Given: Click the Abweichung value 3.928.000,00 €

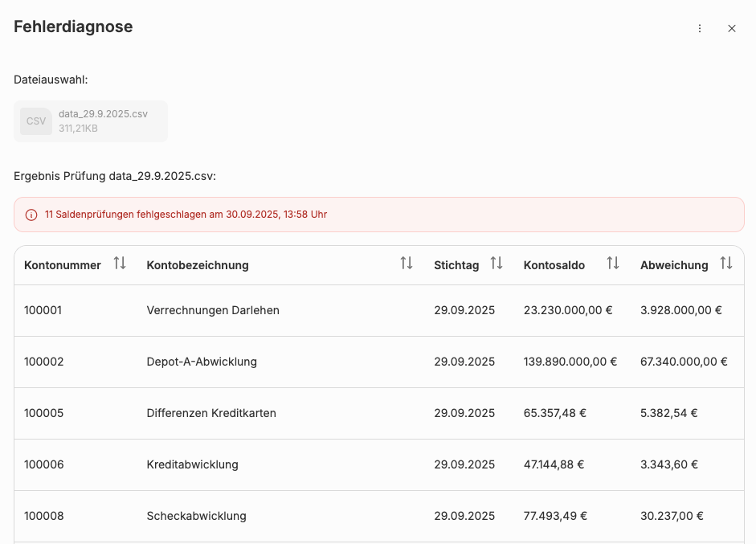Looking at the screenshot, I should (x=680, y=310).
